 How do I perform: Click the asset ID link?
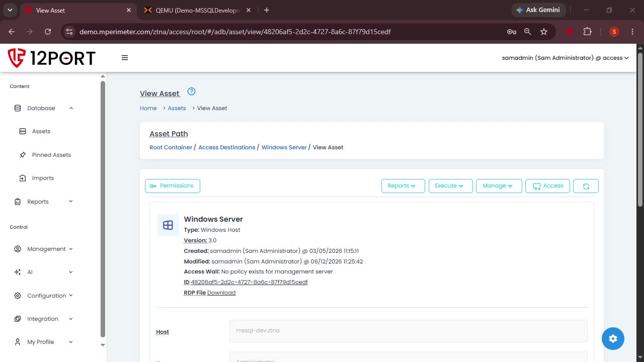pyautogui.click(x=250, y=282)
